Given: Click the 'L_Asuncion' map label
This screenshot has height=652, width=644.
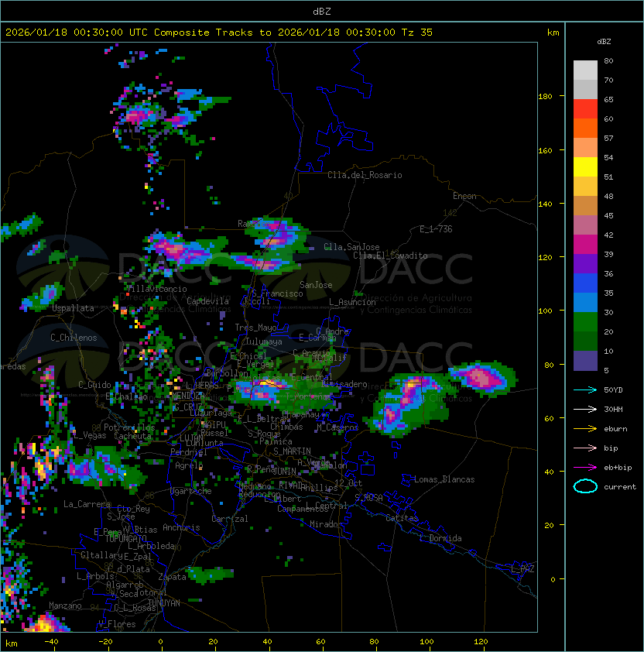Looking at the screenshot, I should pyautogui.click(x=352, y=302).
